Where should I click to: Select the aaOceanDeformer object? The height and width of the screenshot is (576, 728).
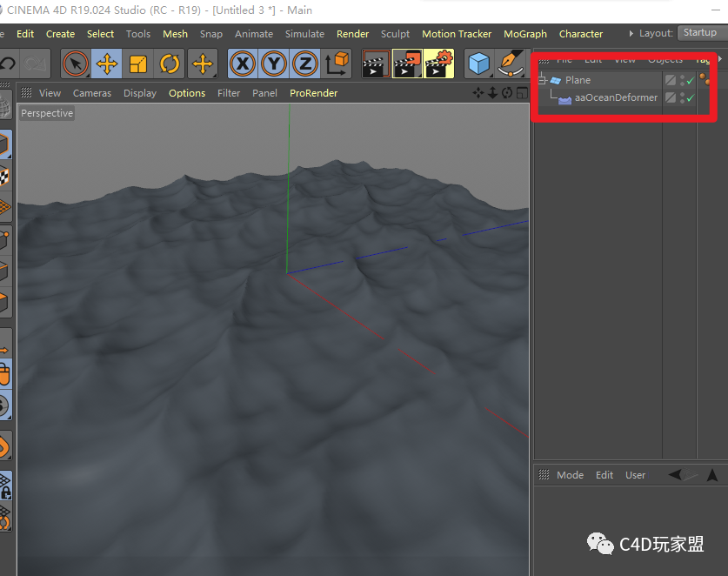click(616, 97)
